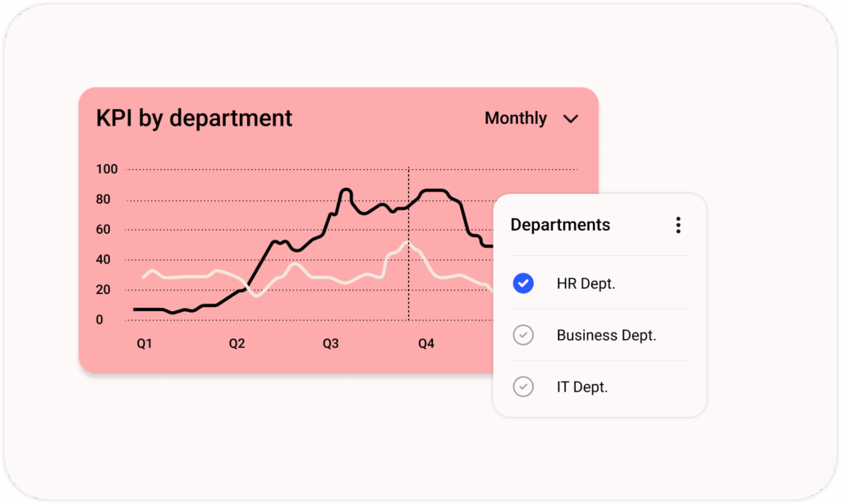
Task: Check the Business Dept. checkbox
Action: point(523,335)
